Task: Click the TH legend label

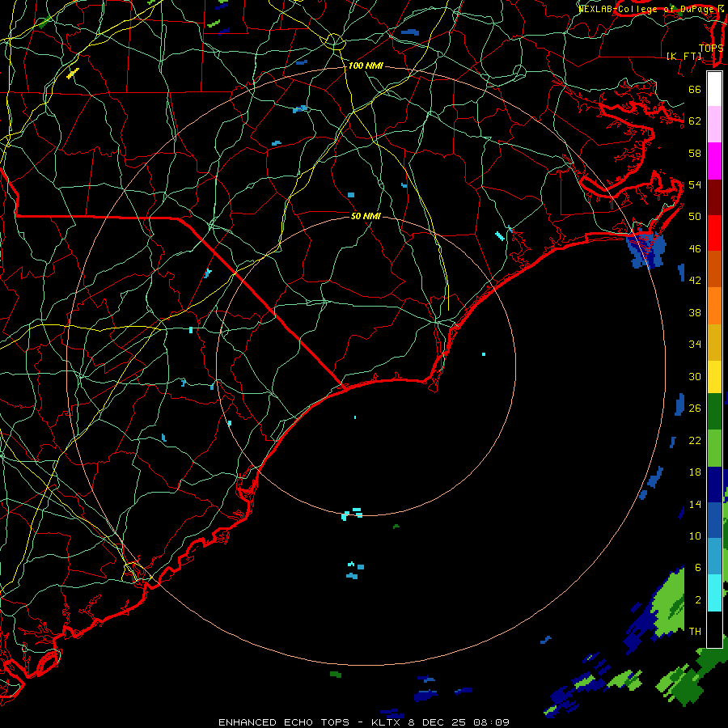Action: [x=695, y=632]
